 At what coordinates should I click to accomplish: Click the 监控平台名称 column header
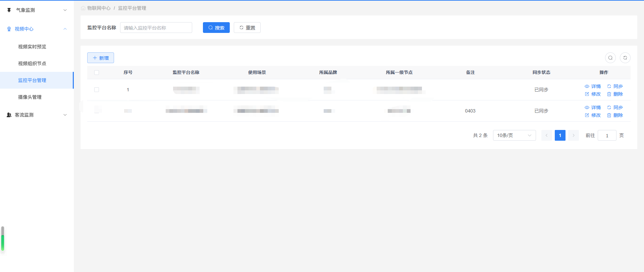(x=186, y=73)
